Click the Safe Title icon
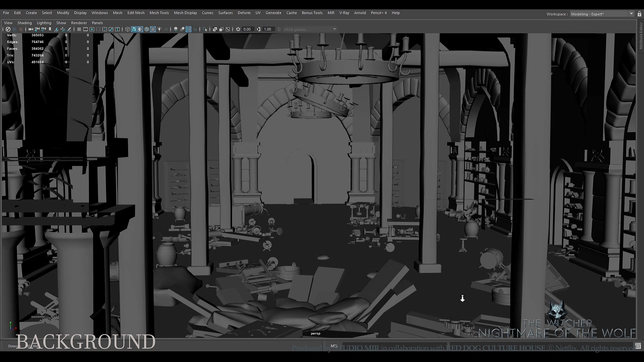This screenshot has width=644, height=362. tap(117, 29)
